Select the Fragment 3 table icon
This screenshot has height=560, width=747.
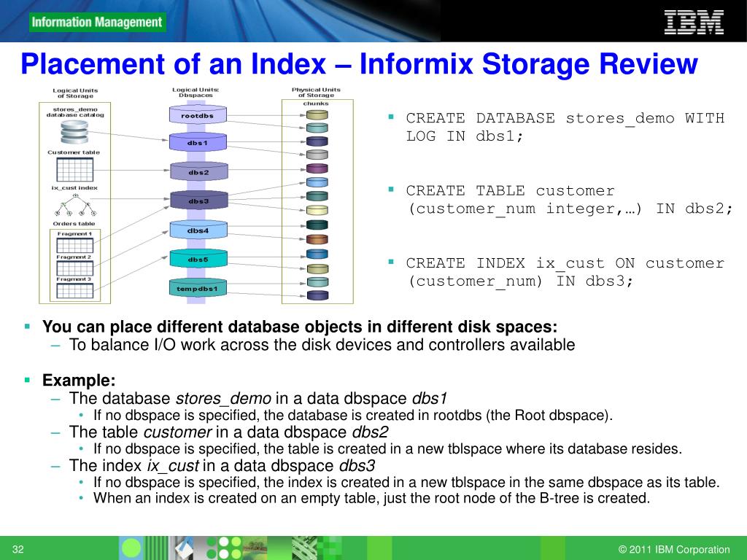74,290
